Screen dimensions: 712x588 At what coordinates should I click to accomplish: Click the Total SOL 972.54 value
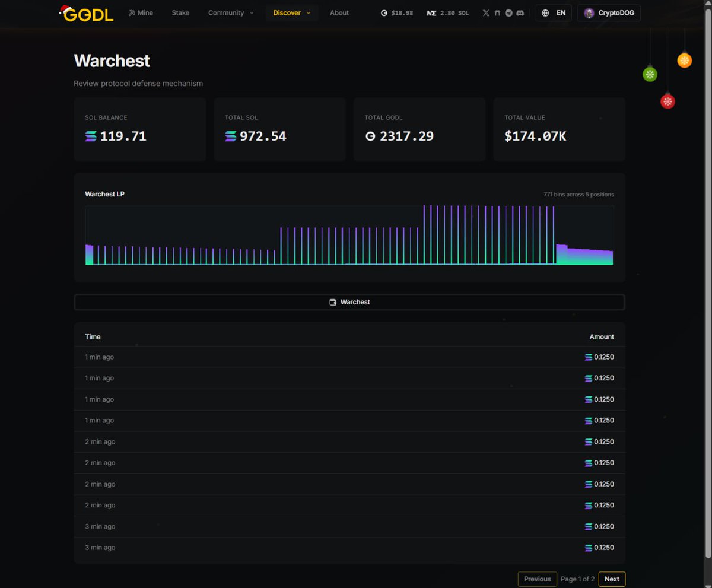tap(263, 136)
